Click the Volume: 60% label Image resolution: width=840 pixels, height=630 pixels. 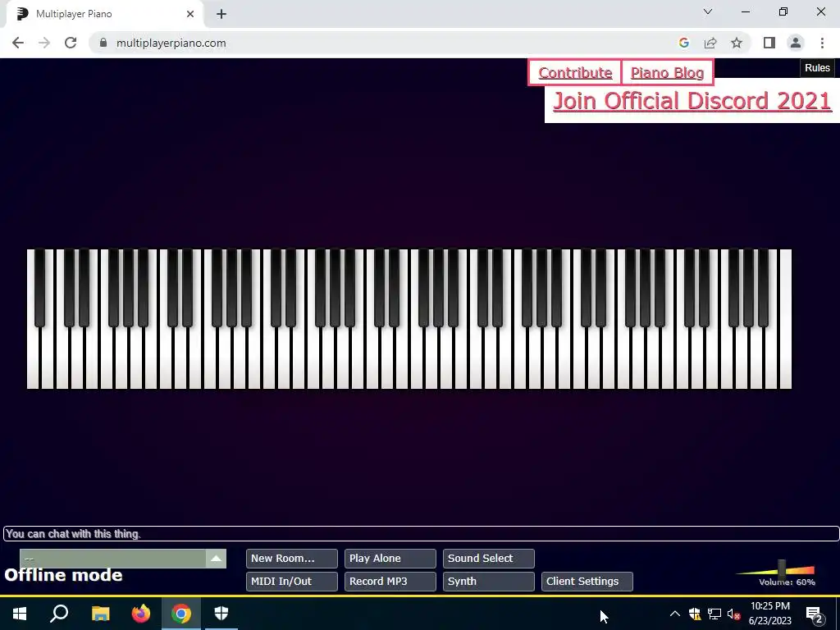[787, 582]
